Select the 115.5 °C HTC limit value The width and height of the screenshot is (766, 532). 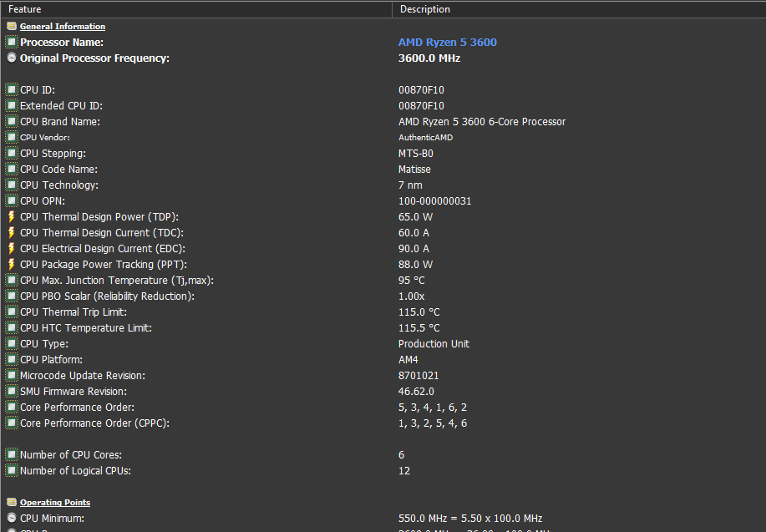(x=419, y=327)
